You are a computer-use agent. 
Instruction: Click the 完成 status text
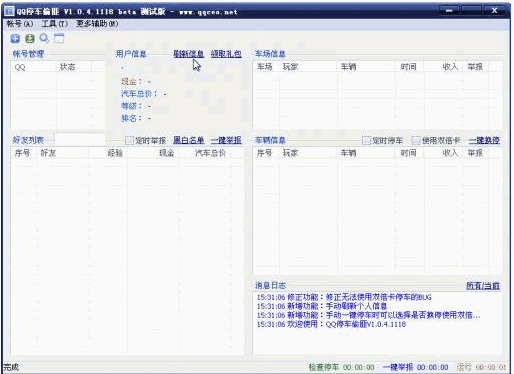tap(11, 367)
